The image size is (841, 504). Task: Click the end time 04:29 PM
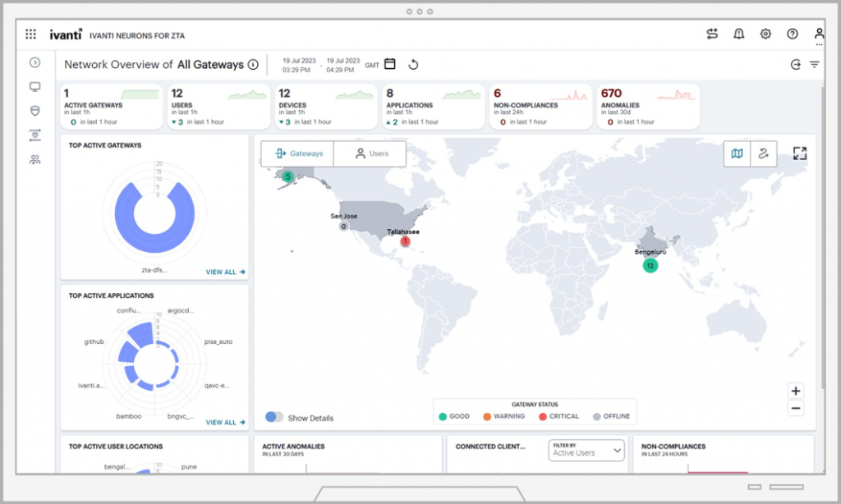[340, 71]
